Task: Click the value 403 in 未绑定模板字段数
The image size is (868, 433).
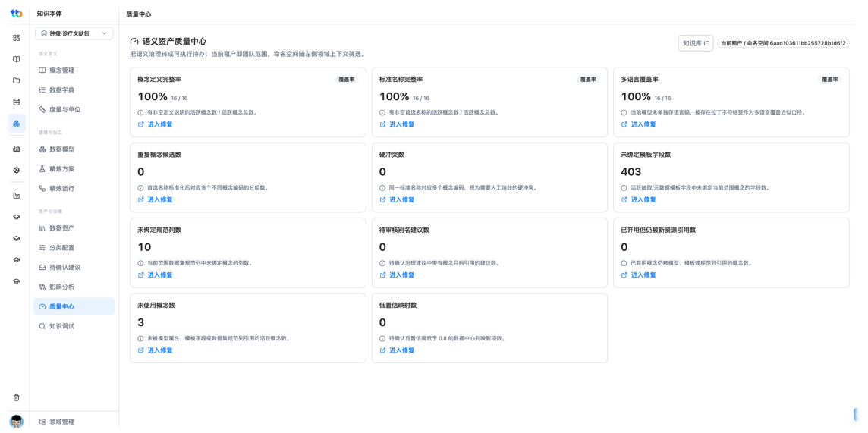Action: pyautogui.click(x=631, y=171)
